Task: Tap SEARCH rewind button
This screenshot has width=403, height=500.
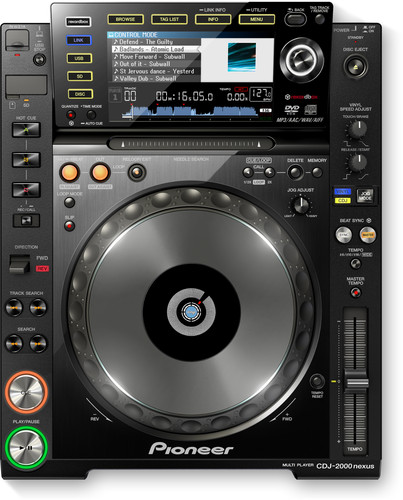Action: click(x=14, y=343)
